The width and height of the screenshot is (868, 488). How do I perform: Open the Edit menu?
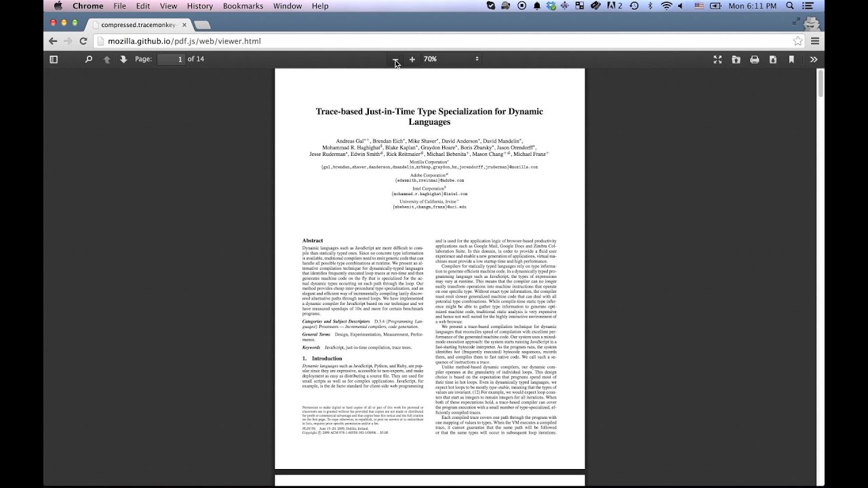coord(143,6)
